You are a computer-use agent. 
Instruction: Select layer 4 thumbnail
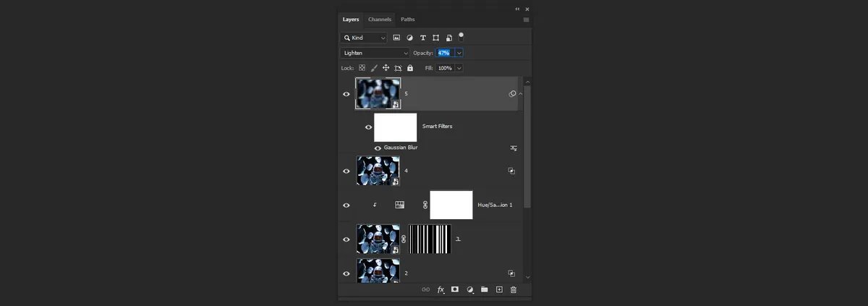click(378, 171)
